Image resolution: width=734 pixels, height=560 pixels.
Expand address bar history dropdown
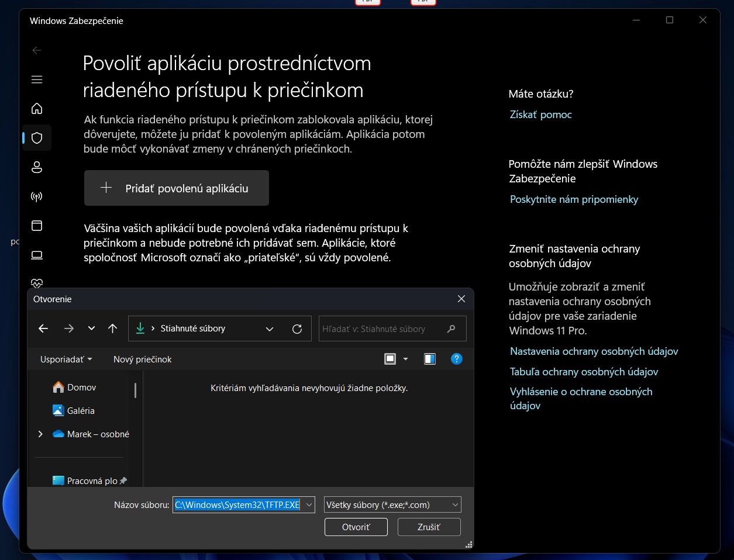[x=270, y=329]
